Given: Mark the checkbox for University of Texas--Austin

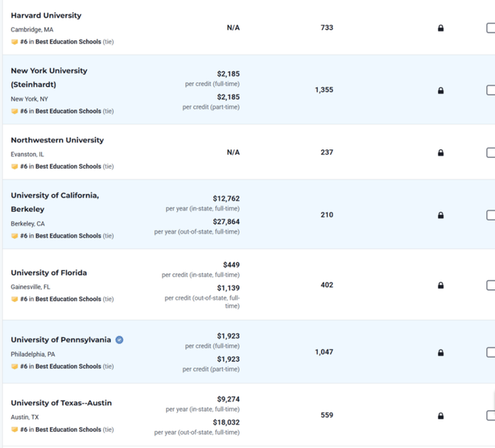Looking at the screenshot, I should point(490,416).
